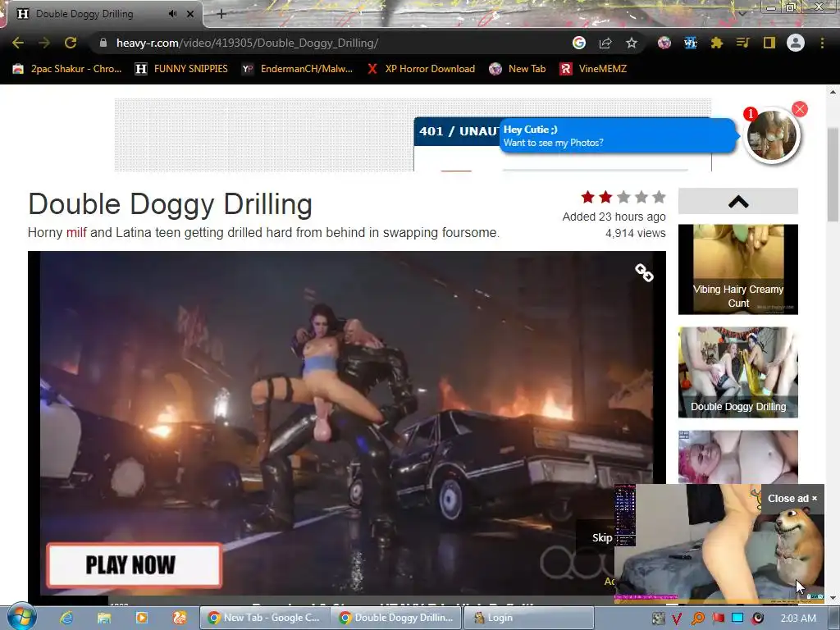This screenshot has height=630, width=840.
Task: Open the XP Horror Download bookmark
Action: [421, 69]
